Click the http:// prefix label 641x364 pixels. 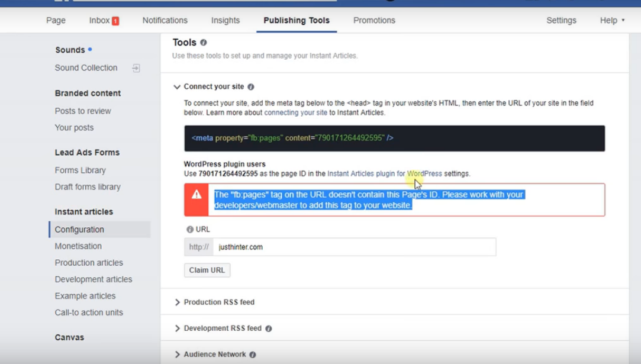(199, 247)
